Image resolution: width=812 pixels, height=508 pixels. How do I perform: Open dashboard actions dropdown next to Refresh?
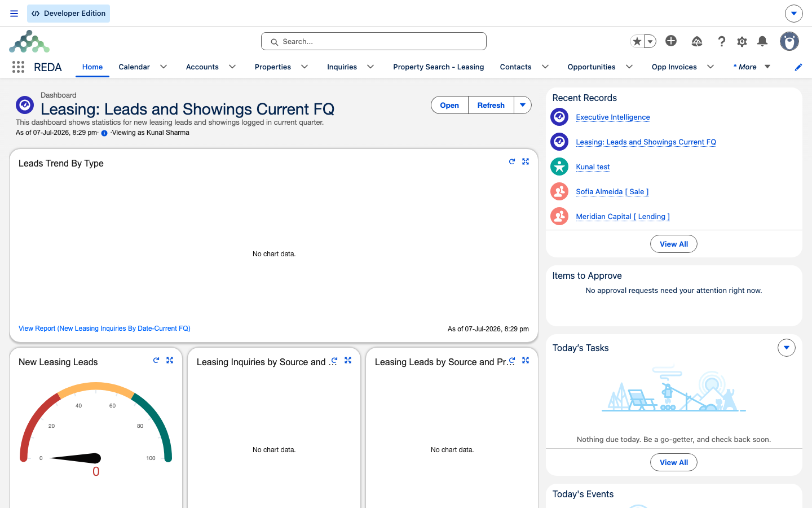click(x=523, y=105)
